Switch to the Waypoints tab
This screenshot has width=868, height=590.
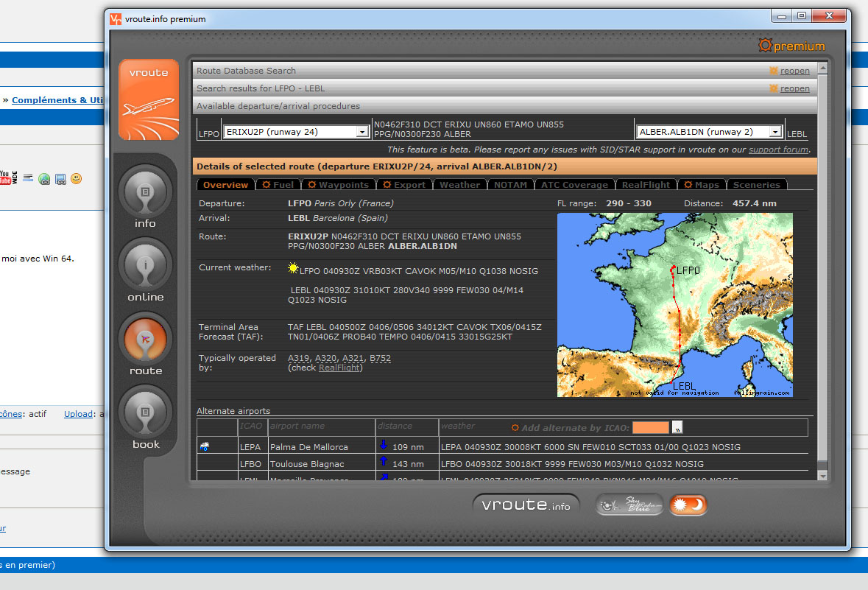point(338,184)
